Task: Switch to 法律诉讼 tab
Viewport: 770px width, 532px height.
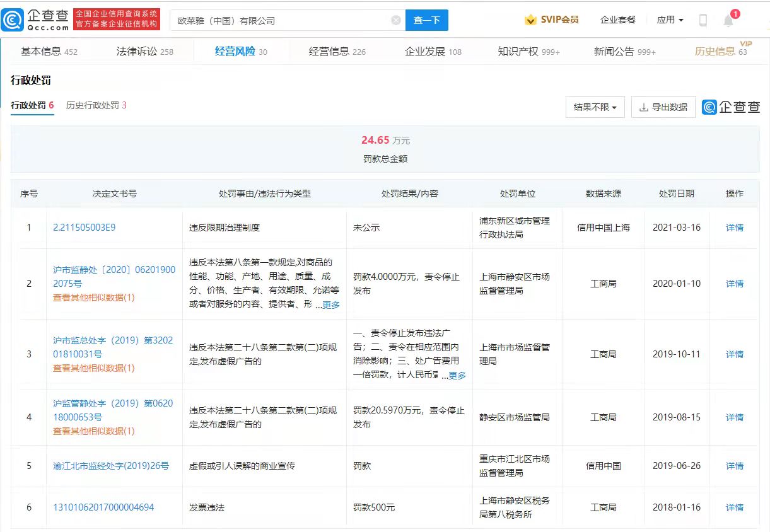Action: (144, 52)
